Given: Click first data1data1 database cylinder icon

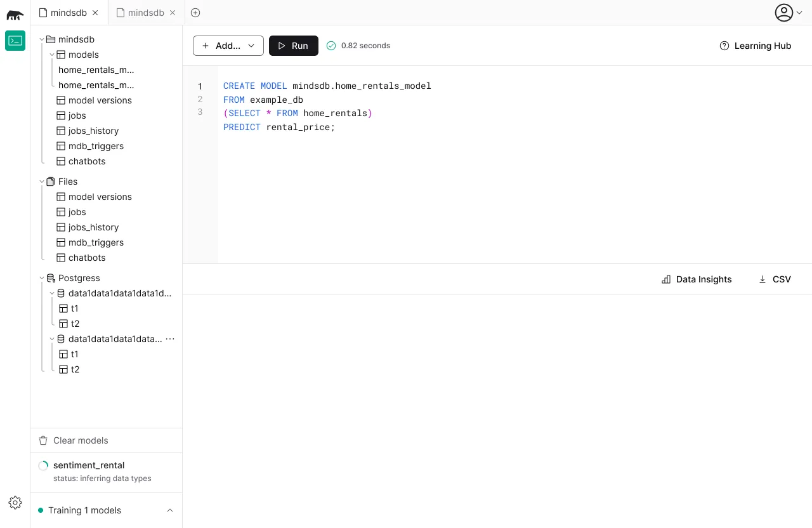Looking at the screenshot, I should pyautogui.click(x=62, y=293).
